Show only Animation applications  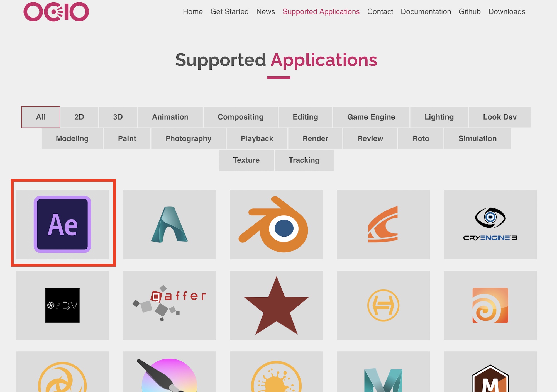click(170, 117)
